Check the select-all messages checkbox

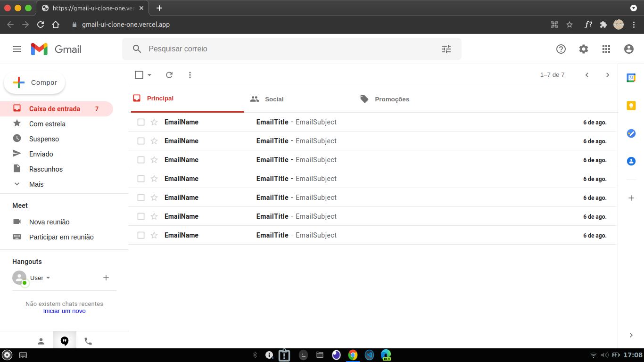point(138,74)
